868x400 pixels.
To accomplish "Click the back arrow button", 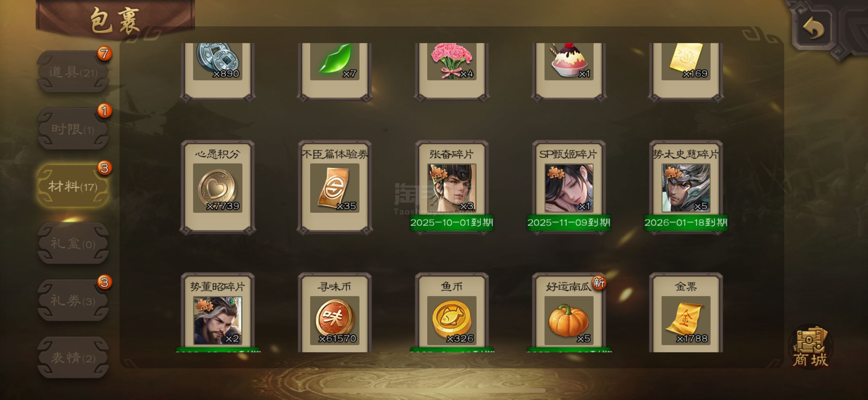I will (813, 28).
